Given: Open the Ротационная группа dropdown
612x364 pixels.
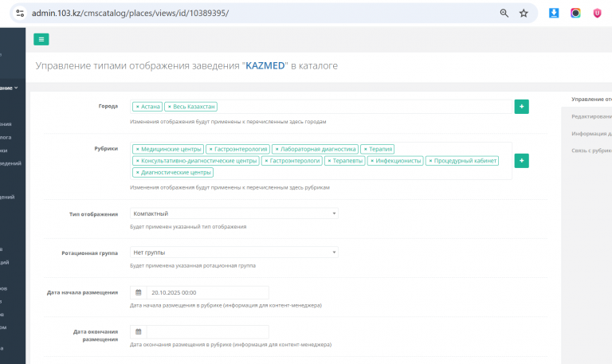Looking at the screenshot, I should (x=234, y=252).
